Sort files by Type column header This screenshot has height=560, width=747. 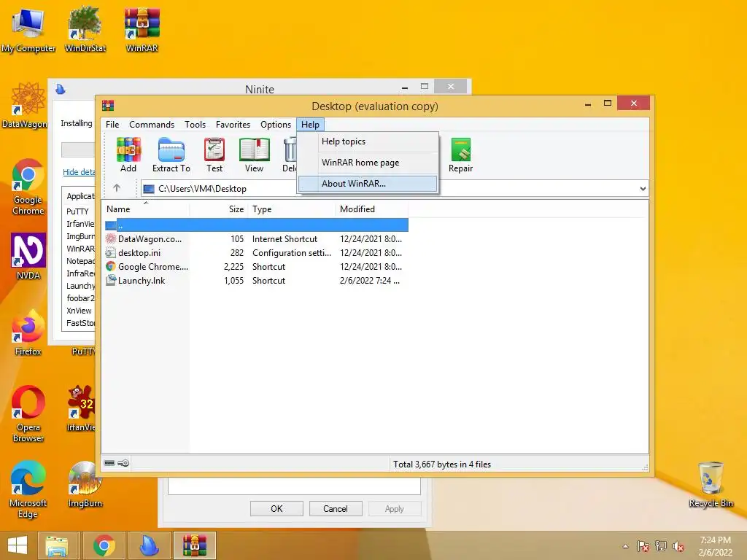click(x=292, y=209)
